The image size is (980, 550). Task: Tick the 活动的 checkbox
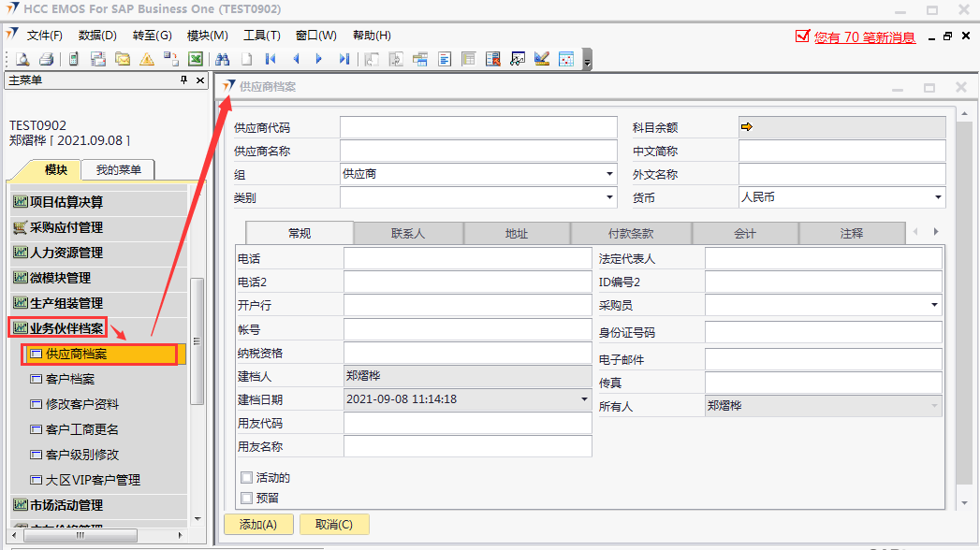[x=247, y=478]
